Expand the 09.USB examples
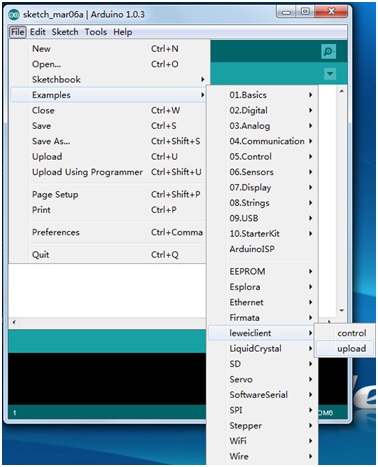Screen dimensions: 378x467 [x=262, y=218]
